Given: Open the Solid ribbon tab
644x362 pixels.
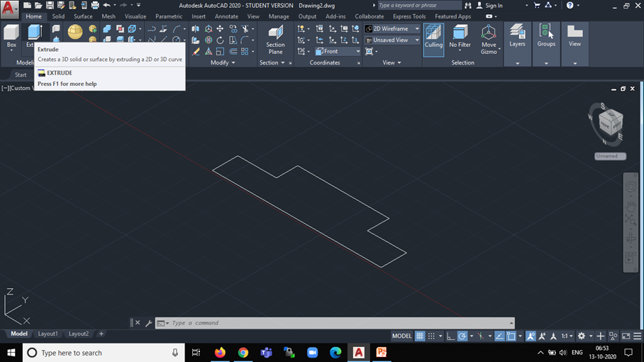Looking at the screenshot, I should coord(58,16).
